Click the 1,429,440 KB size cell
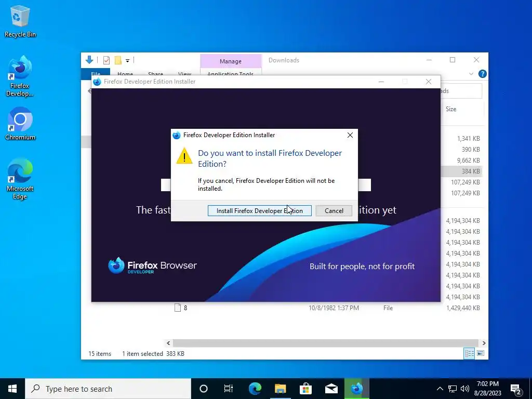This screenshot has width=532, height=399. coord(463,308)
